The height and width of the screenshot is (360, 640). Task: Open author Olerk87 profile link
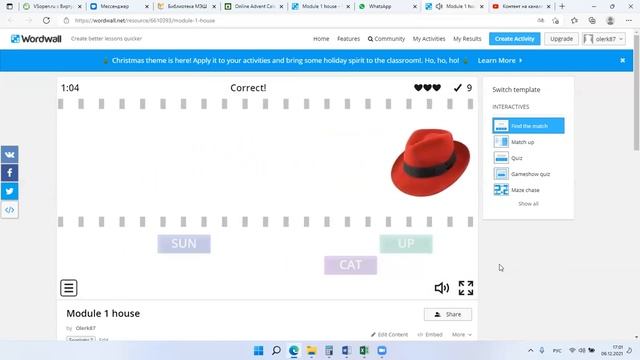point(85,328)
